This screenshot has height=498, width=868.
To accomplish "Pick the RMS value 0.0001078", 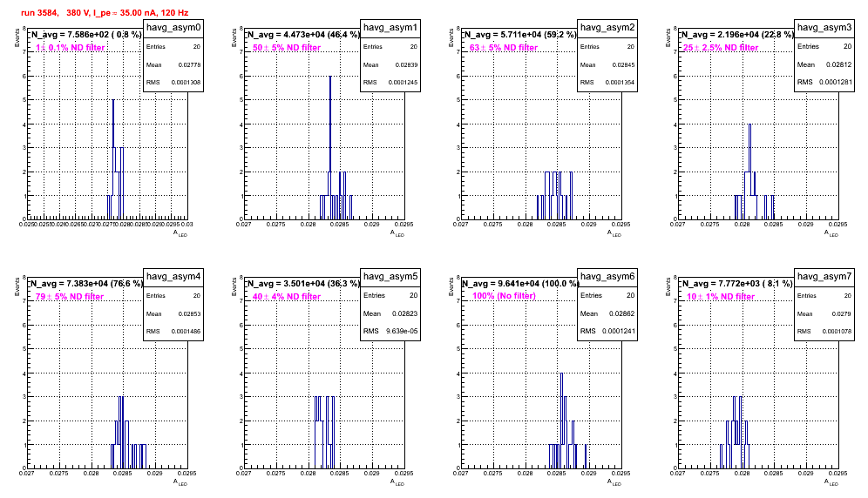I will coord(837,332).
